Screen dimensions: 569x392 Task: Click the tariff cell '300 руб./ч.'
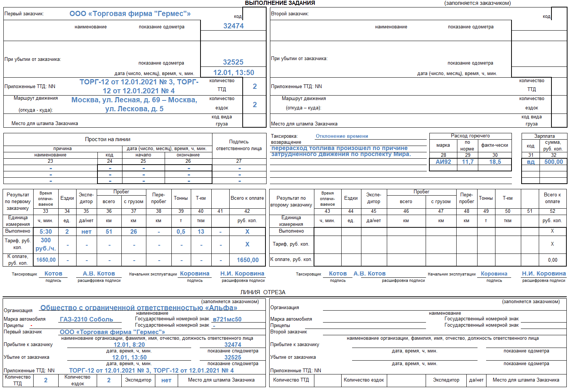46,245
